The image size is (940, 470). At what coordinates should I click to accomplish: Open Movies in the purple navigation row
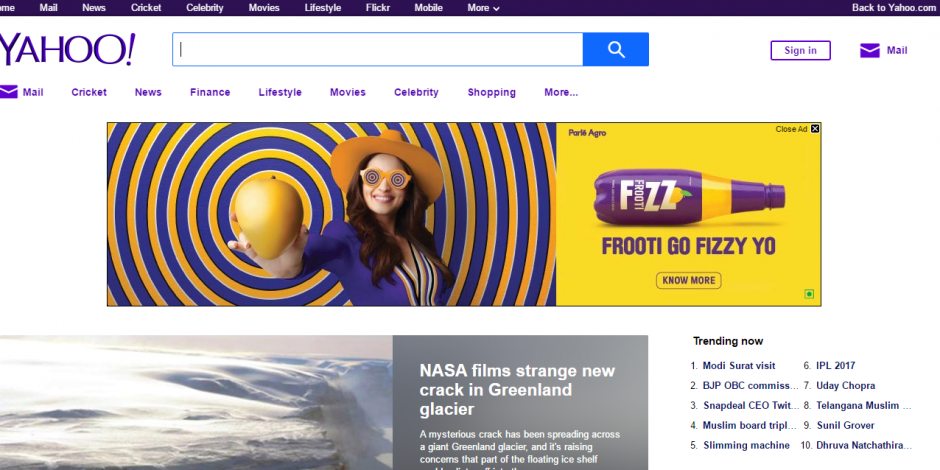pyautogui.click(x=348, y=92)
